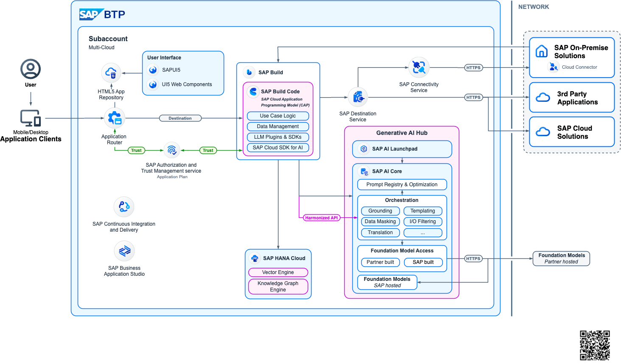The image size is (621, 364).
Task: Select the SAP Business Application Studio icon
Action: tap(124, 251)
